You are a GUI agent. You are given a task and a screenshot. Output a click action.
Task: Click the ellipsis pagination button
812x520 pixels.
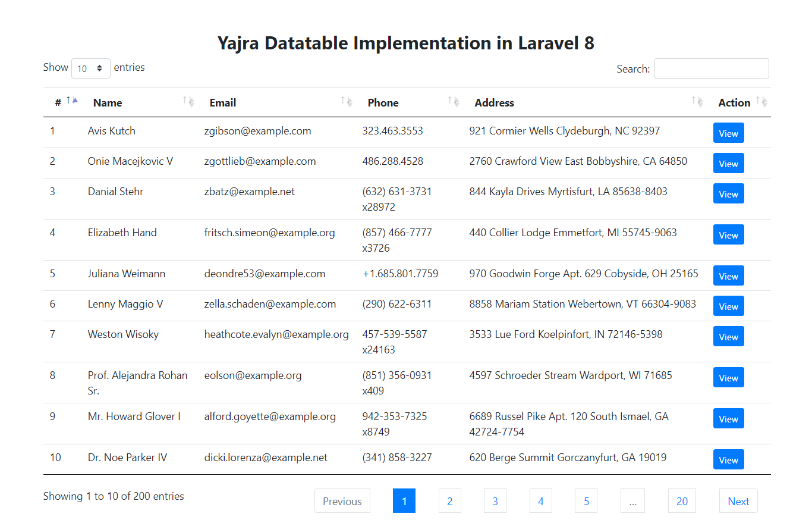(632, 500)
